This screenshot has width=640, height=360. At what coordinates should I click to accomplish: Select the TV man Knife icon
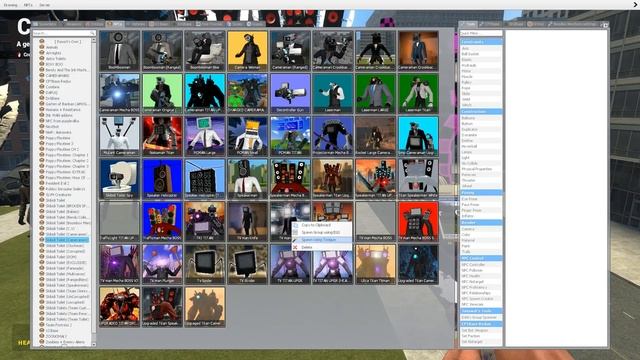pos(248,221)
